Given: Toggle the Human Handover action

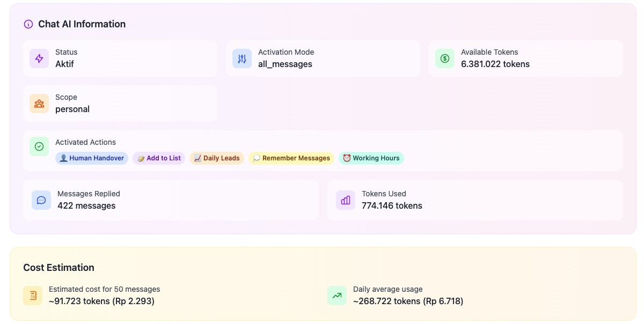Looking at the screenshot, I should click(x=91, y=158).
